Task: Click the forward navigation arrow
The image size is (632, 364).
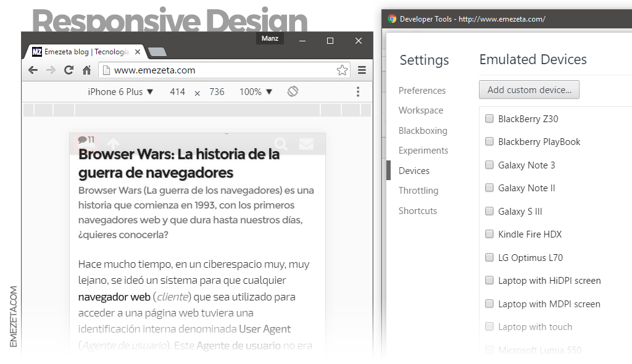Action: (x=51, y=70)
